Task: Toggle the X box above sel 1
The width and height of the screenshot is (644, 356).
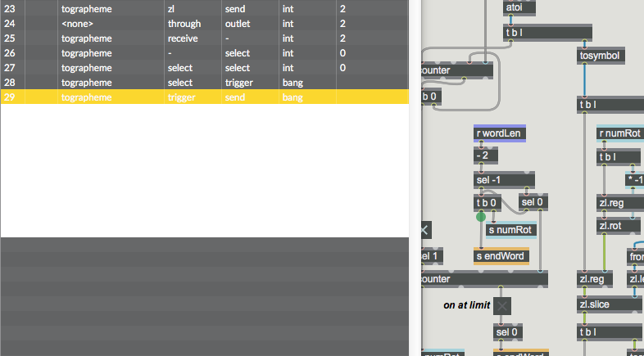Action: [424, 230]
